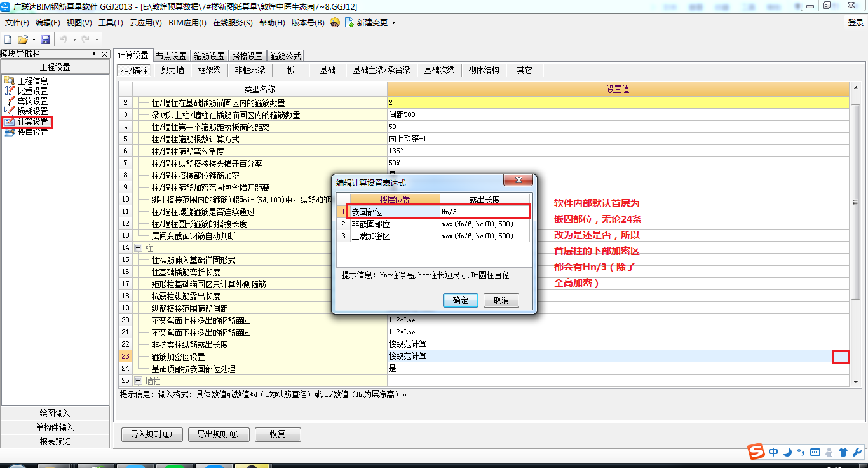
Task: Select the 基础次梁 sub-tab
Action: point(439,71)
